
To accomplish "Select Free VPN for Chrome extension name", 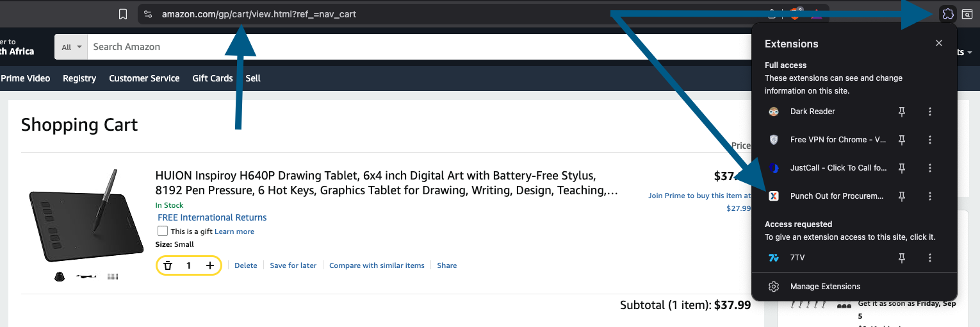I will click(x=838, y=140).
